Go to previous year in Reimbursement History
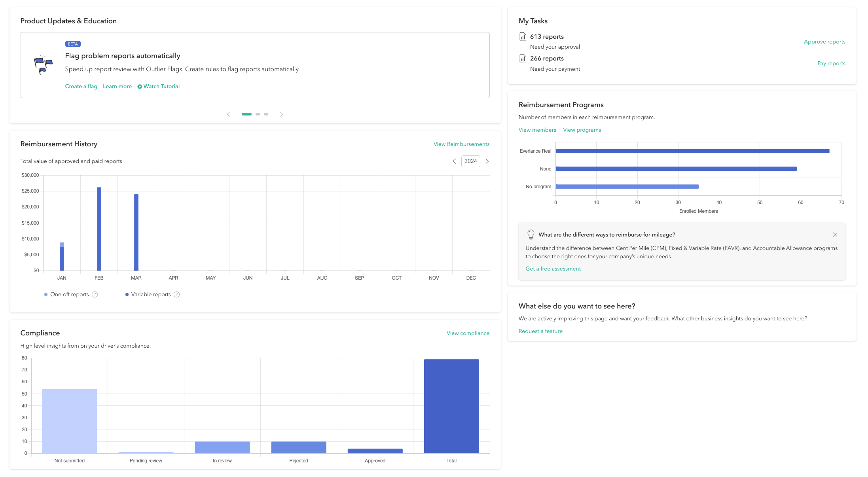Image resolution: width=868 pixels, height=477 pixels. tap(454, 161)
